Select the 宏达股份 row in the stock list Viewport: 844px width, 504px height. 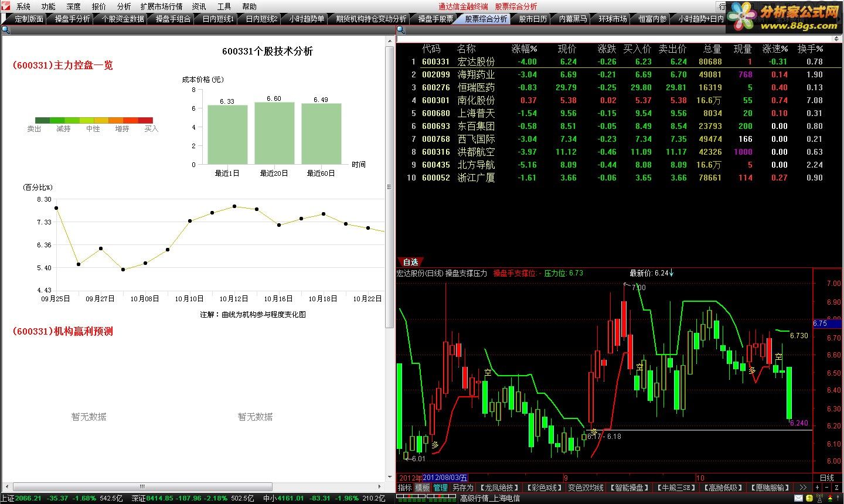click(619, 62)
